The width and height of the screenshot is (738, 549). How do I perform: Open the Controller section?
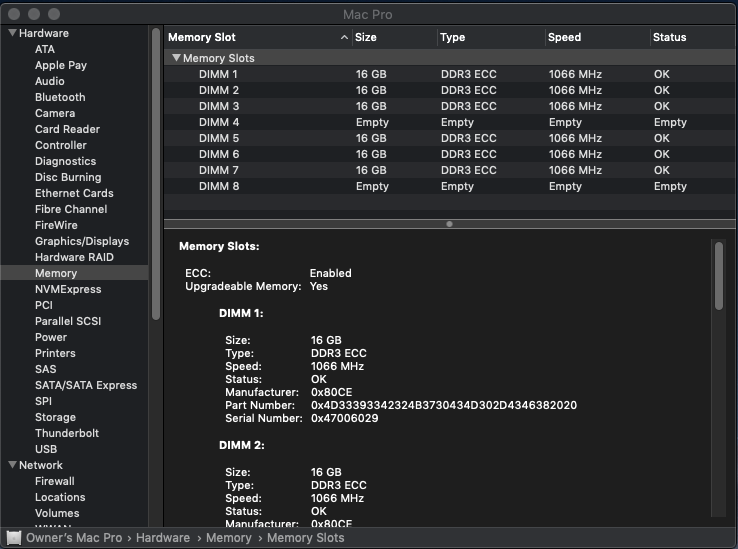click(61, 145)
